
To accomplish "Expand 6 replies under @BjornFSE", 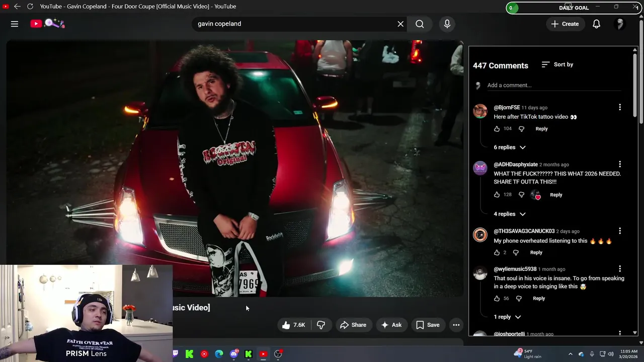I will 510,147.
